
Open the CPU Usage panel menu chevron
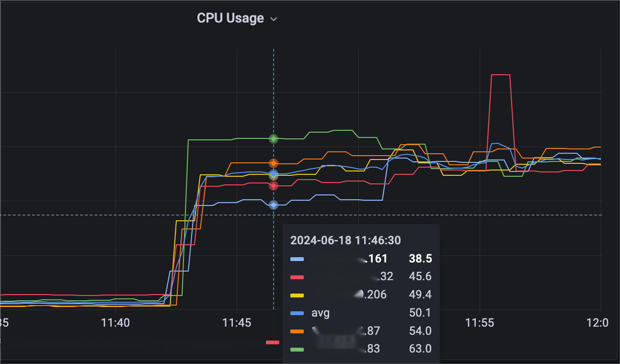(274, 19)
